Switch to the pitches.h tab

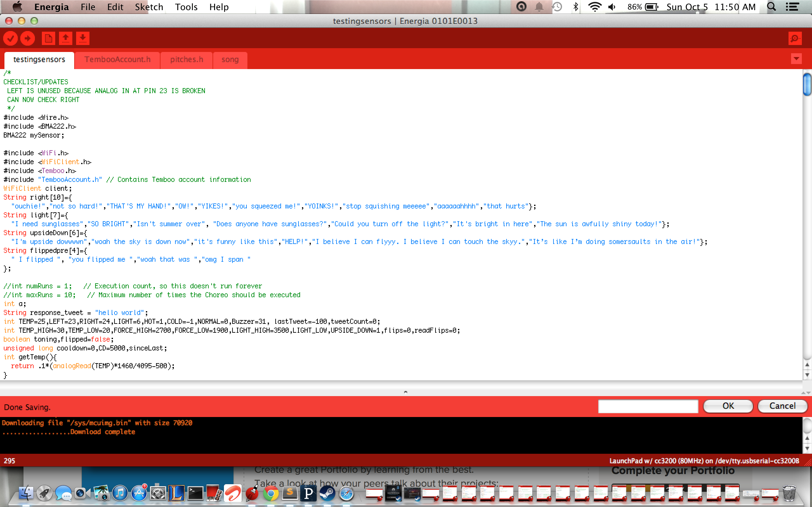pyautogui.click(x=187, y=60)
